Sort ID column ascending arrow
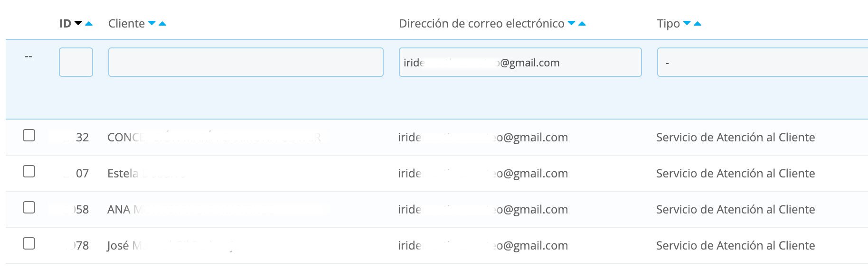 (x=88, y=23)
